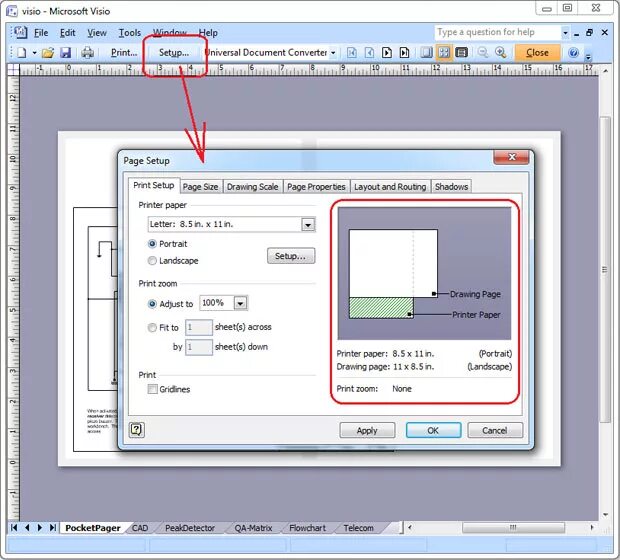The image size is (620, 560).
Task: Open the Flowchart page tab
Action: (308, 528)
